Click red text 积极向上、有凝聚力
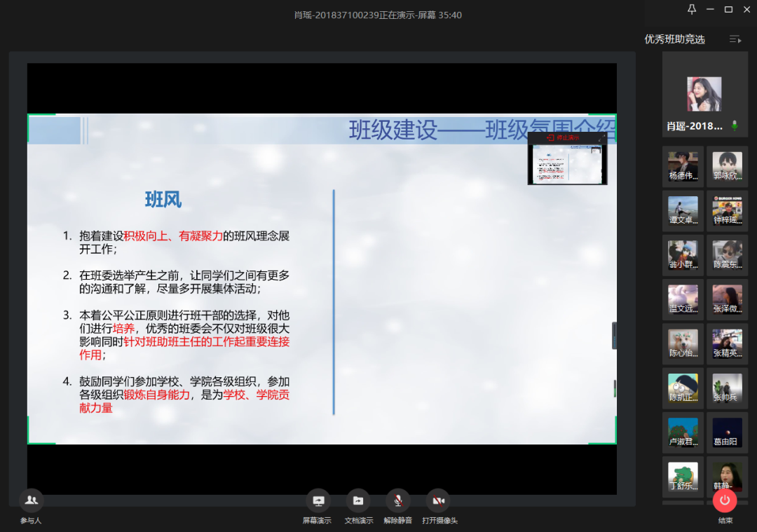The width and height of the screenshot is (757, 532). [x=173, y=236]
